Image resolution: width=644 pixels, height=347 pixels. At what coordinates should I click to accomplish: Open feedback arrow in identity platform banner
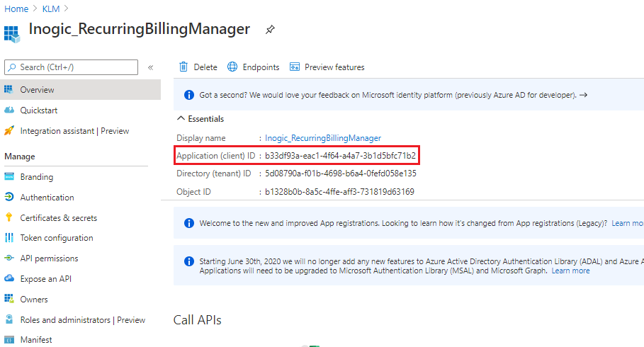[583, 95]
